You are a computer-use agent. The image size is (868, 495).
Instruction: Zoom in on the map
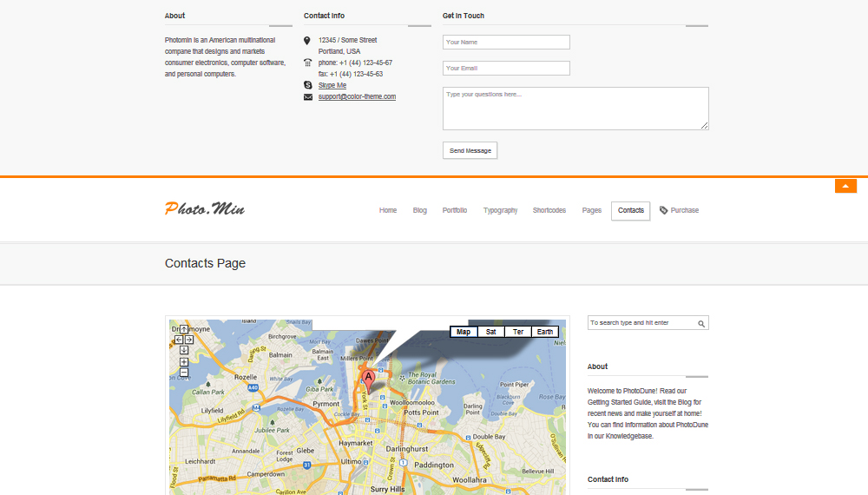tap(184, 362)
